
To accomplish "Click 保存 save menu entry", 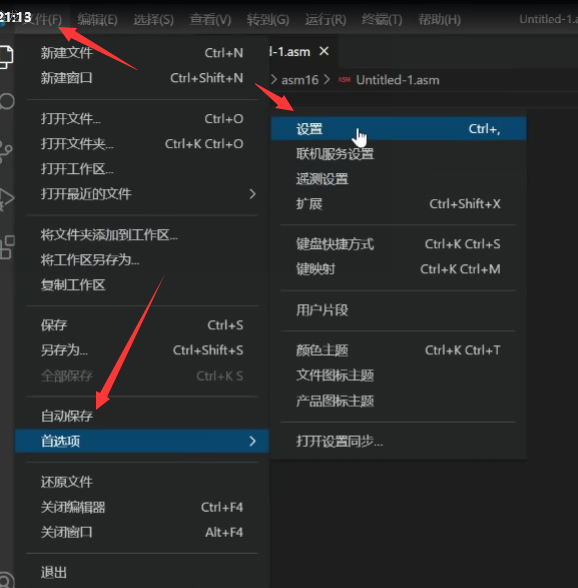I will pyautogui.click(x=142, y=325).
